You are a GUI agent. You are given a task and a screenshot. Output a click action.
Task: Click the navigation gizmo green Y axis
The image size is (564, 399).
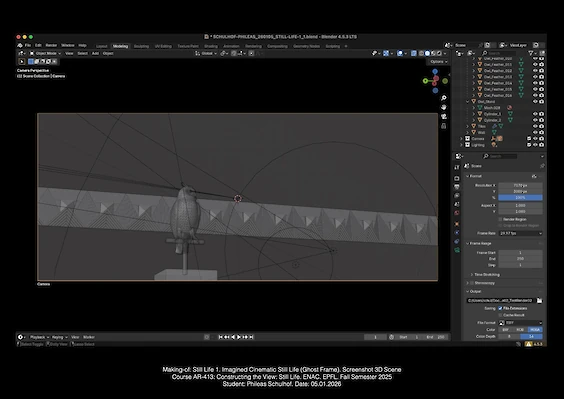point(426,81)
